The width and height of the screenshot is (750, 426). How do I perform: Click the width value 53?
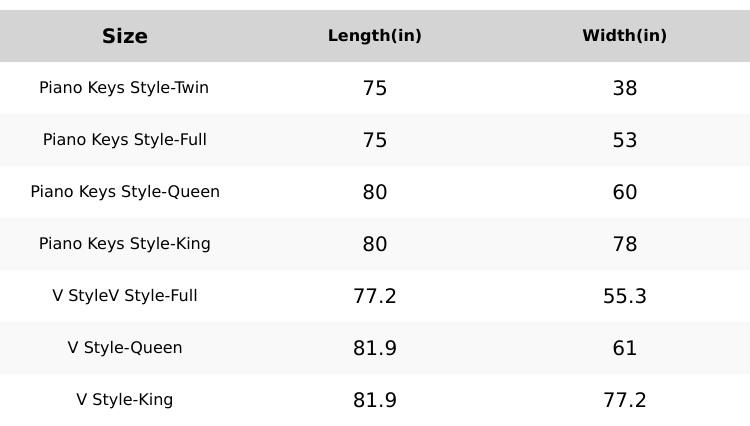click(625, 140)
